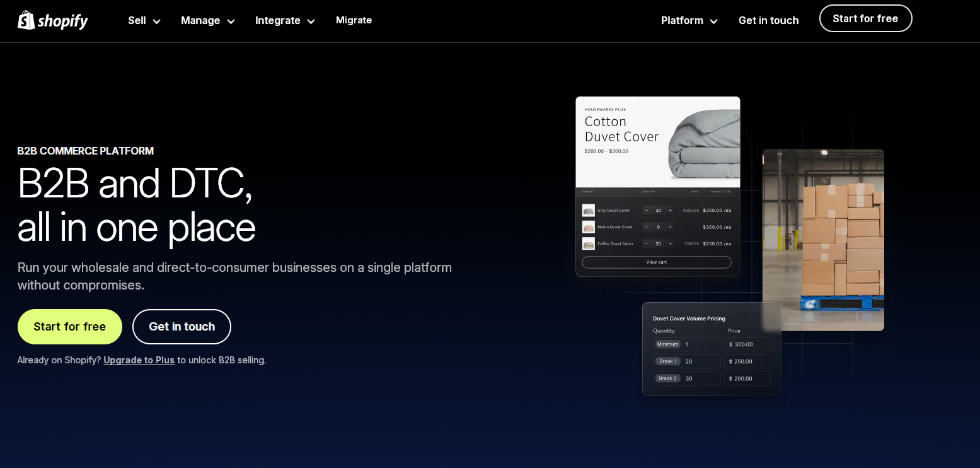Click the "Run your wholesale and direct-to-consumer" paragraph
The width and height of the screenshot is (980, 468).
(234, 276)
